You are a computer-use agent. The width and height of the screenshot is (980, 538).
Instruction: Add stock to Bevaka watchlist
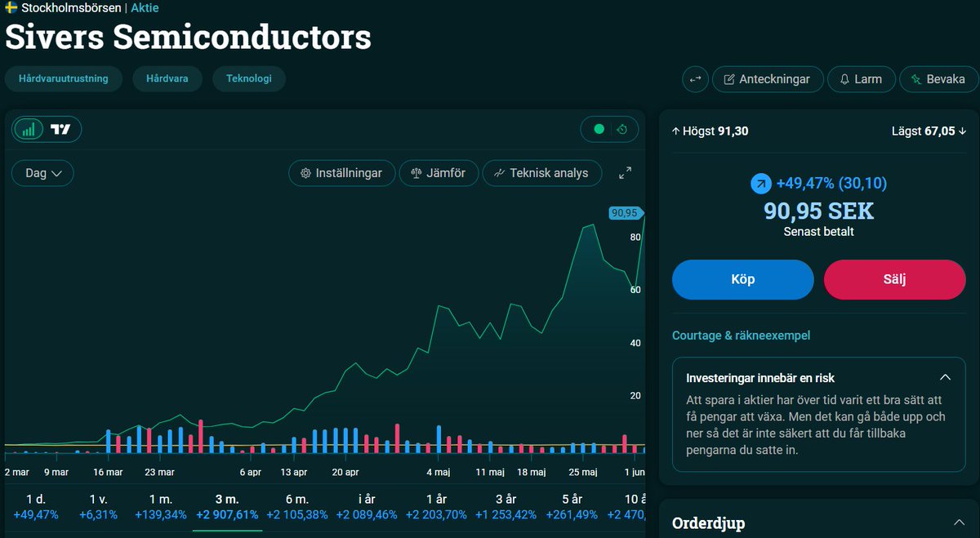[938, 79]
